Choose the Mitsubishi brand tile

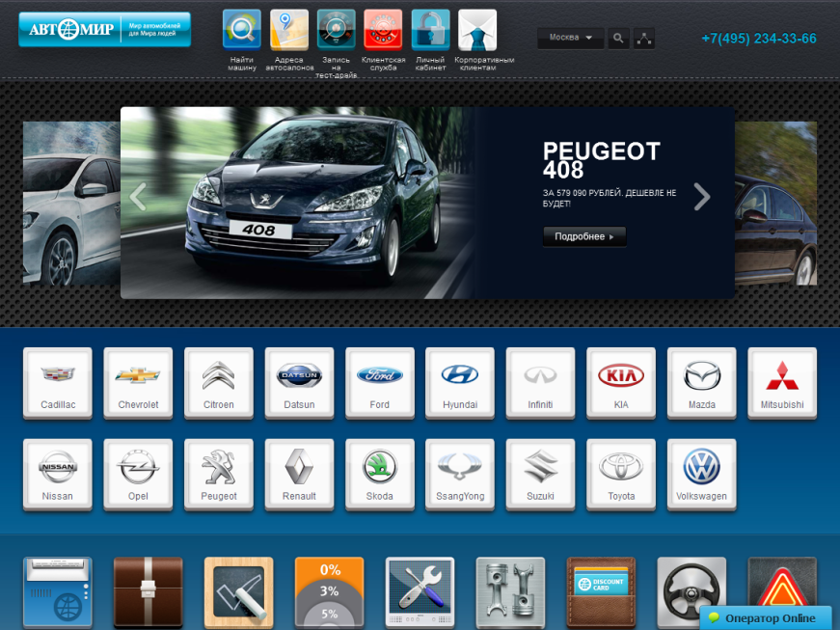pos(782,382)
